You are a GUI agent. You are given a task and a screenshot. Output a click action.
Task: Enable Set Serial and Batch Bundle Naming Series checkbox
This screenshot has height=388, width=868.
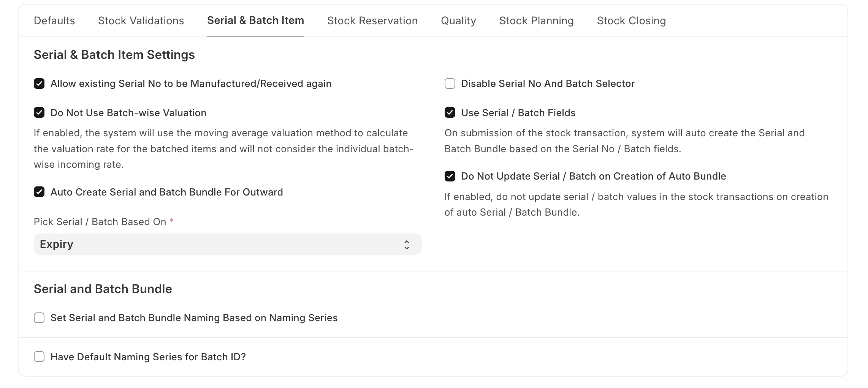point(39,318)
